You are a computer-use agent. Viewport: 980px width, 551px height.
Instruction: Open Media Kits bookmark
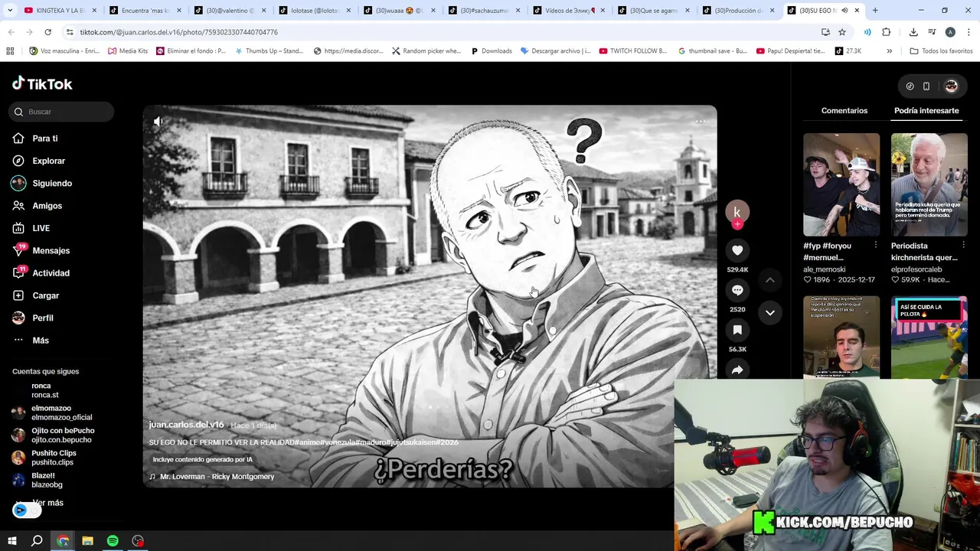coord(127,51)
